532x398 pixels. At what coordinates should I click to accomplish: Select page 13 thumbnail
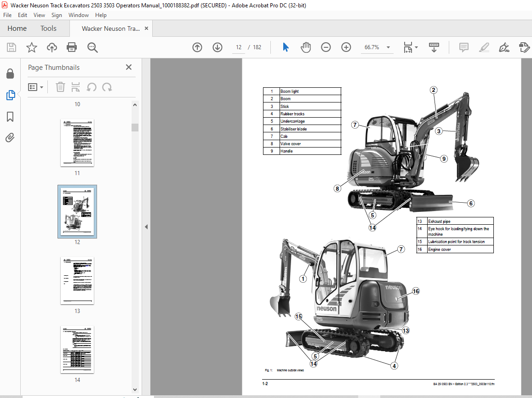77,281
